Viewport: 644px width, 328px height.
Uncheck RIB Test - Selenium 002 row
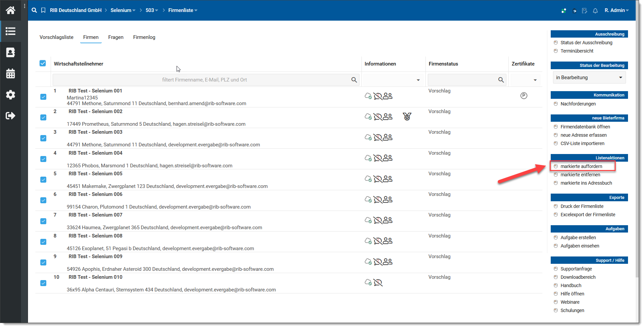pyautogui.click(x=43, y=117)
